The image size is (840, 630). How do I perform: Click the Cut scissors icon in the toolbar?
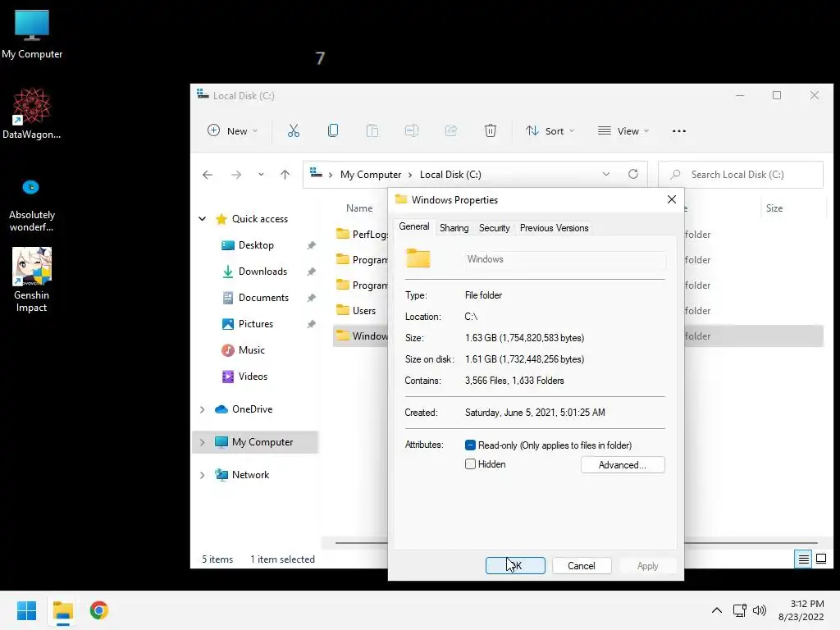pos(293,130)
